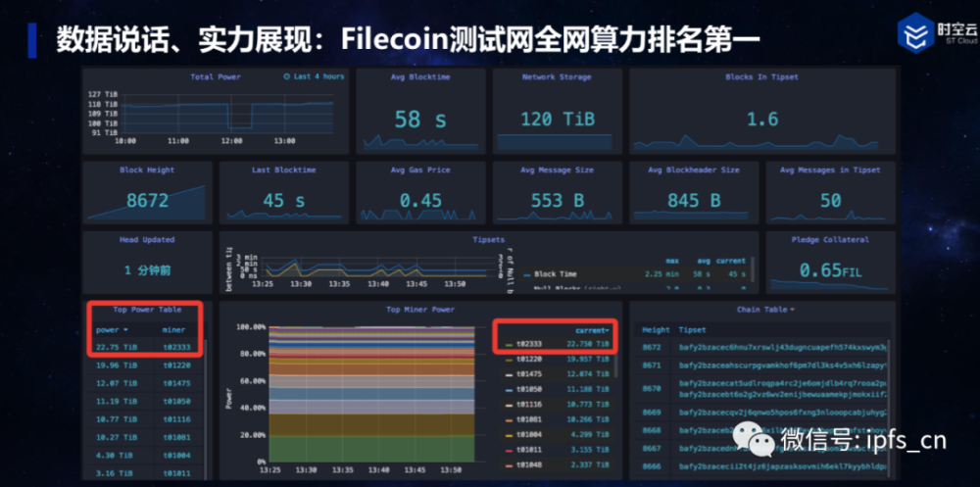Open the Total Power panel title
980x487 pixels.
coord(216,76)
